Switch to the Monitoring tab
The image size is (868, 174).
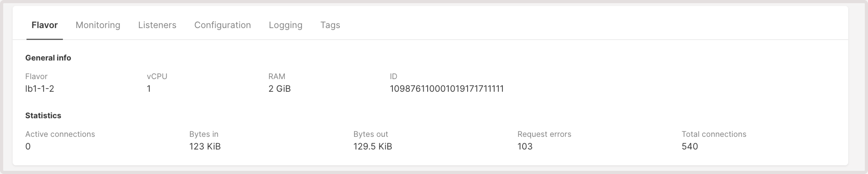(98, 25)
